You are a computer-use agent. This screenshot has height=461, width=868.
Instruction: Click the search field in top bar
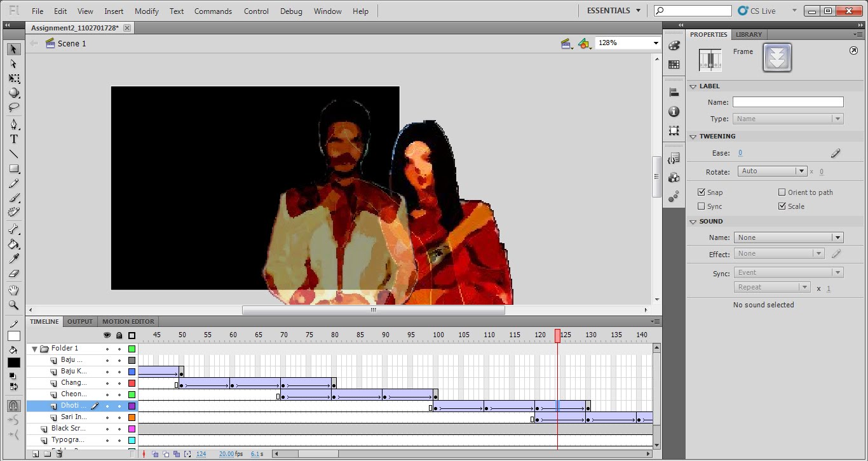pyautogui.click(x=693, y=11)
